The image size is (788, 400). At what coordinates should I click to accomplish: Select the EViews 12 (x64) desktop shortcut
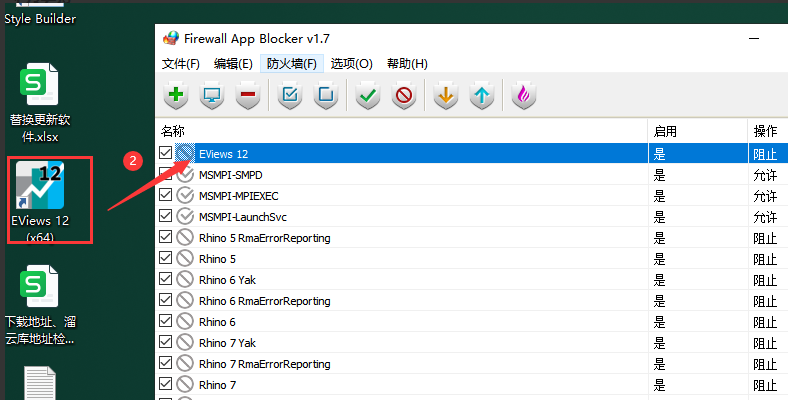click(40, 201)
